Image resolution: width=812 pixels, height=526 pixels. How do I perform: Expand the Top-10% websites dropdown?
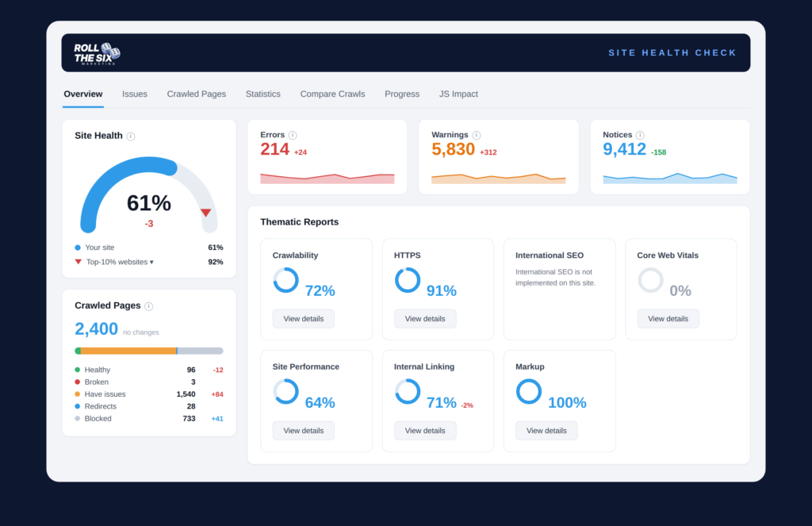(x=120, y=263)
